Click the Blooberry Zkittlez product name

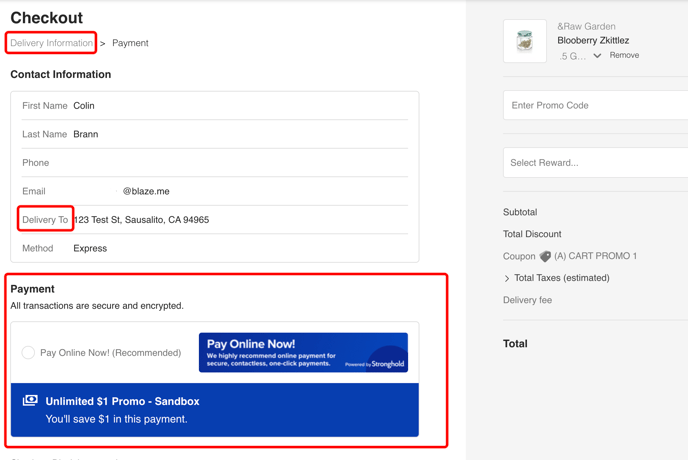[593, 40]
